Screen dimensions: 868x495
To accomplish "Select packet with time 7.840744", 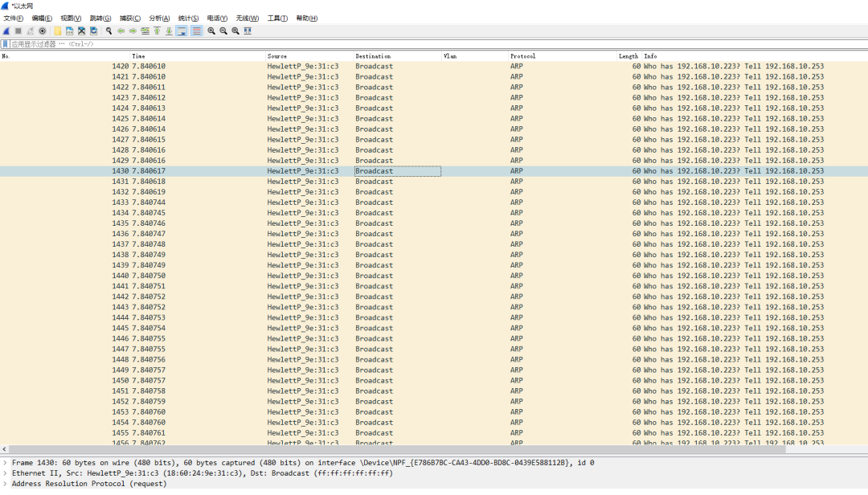I will pos(434,202).
